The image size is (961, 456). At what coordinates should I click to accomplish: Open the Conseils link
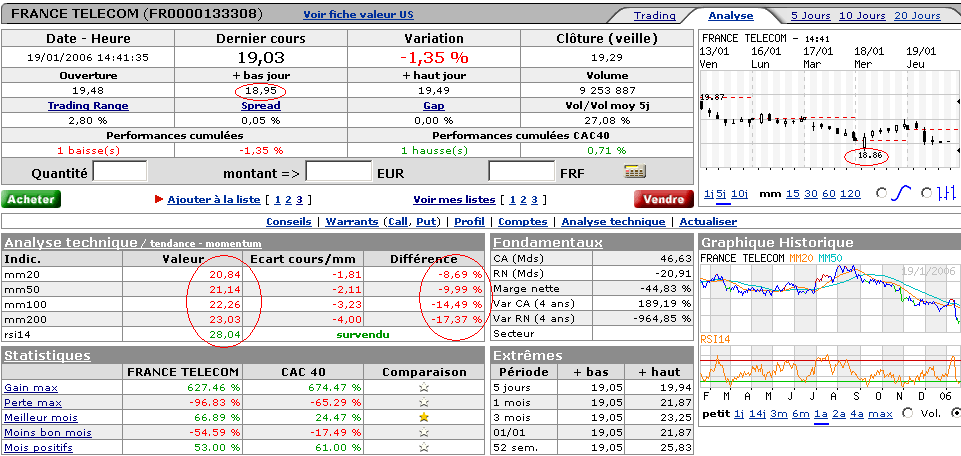point(289,222)
